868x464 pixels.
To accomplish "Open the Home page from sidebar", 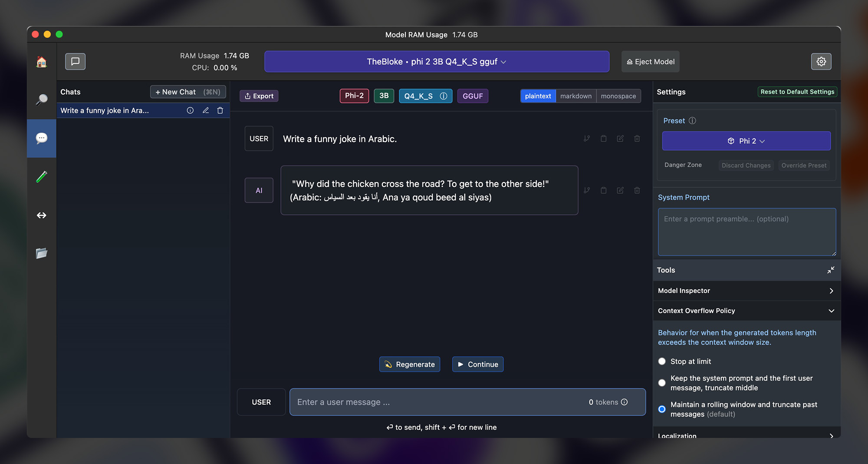I will click(x=42, y=62).
